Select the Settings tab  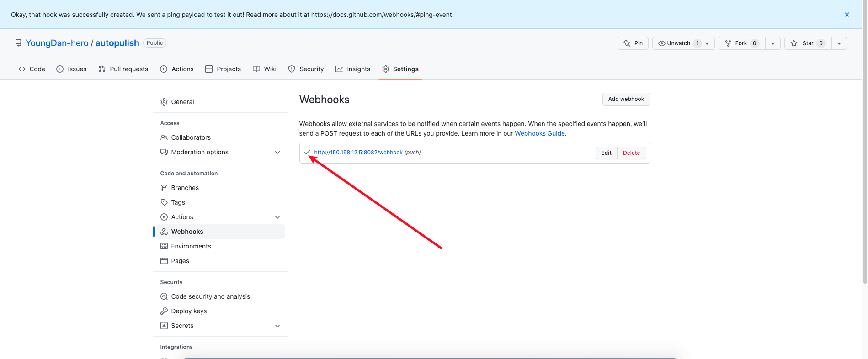(x=400, y=69)
